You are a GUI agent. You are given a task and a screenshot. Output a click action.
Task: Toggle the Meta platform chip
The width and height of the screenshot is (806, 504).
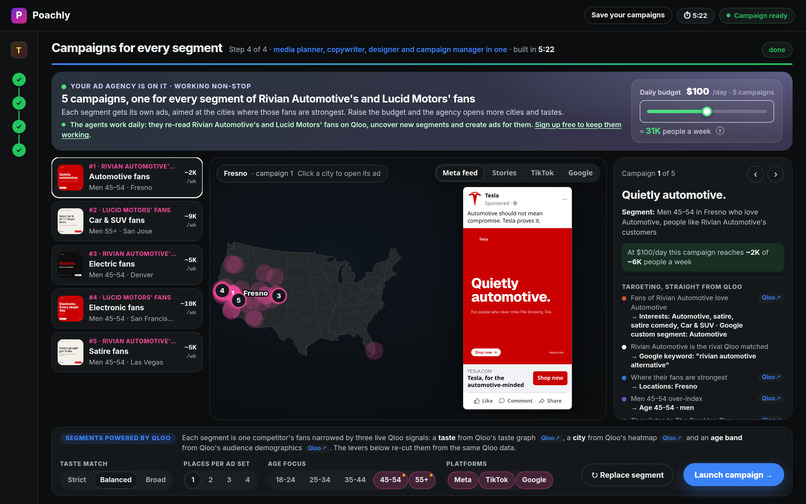point(463,480)
